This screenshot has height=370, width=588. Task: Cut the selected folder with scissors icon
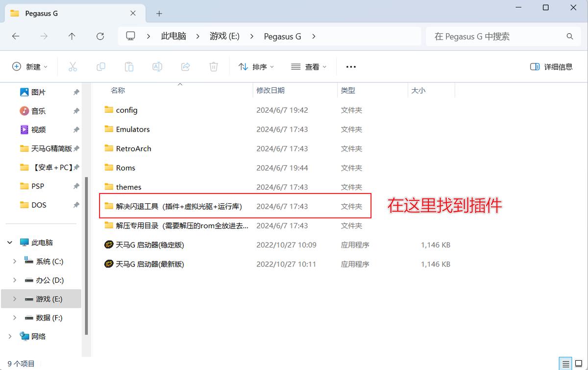point(73,67)
